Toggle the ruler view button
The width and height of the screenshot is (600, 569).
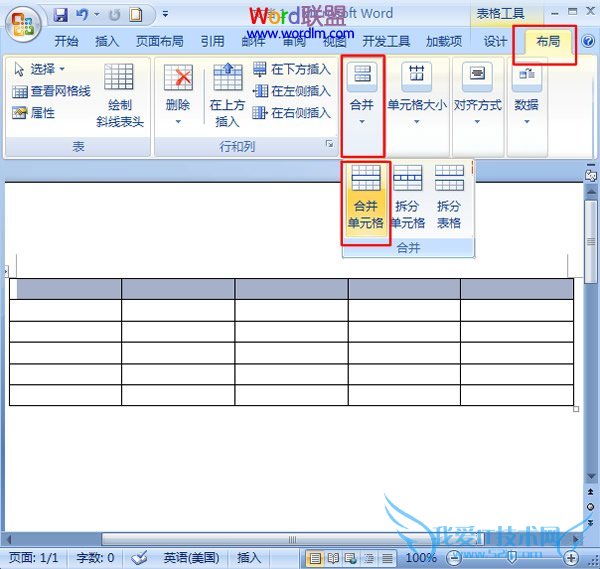click(591, 174)
